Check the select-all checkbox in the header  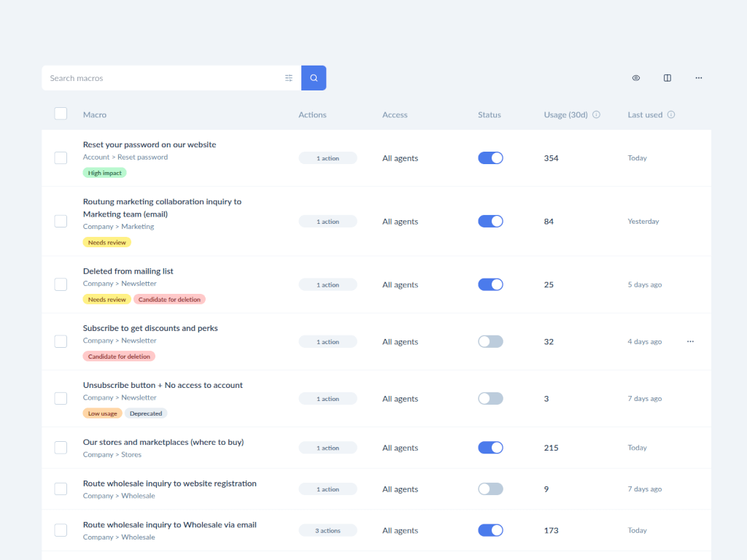[61, 113]
